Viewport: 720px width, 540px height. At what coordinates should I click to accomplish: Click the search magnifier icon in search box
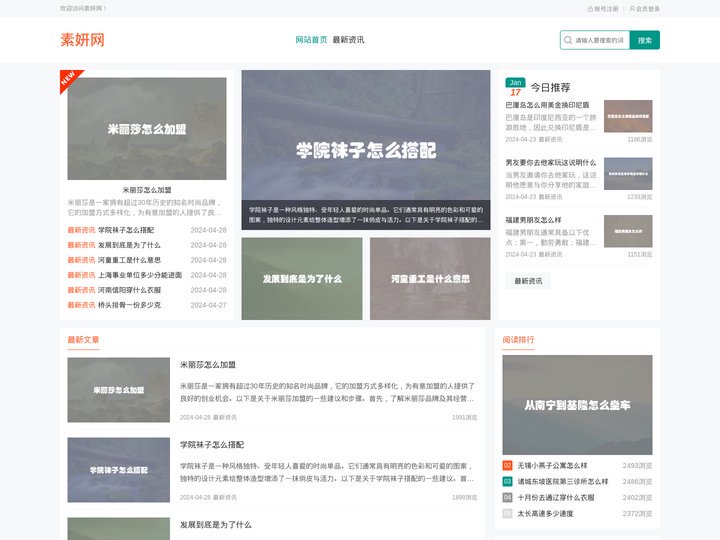pos(568,40)
